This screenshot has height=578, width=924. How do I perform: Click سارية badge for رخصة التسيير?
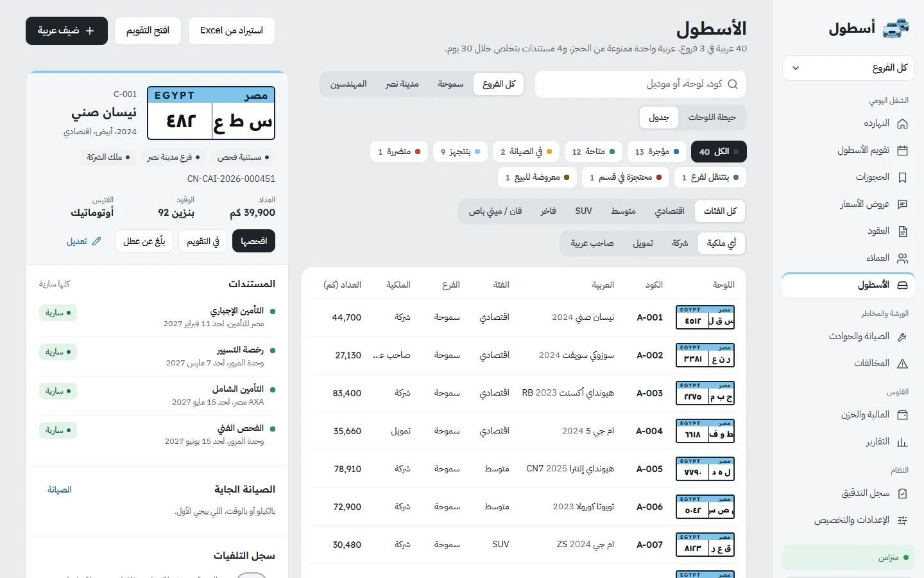point(58,352)
